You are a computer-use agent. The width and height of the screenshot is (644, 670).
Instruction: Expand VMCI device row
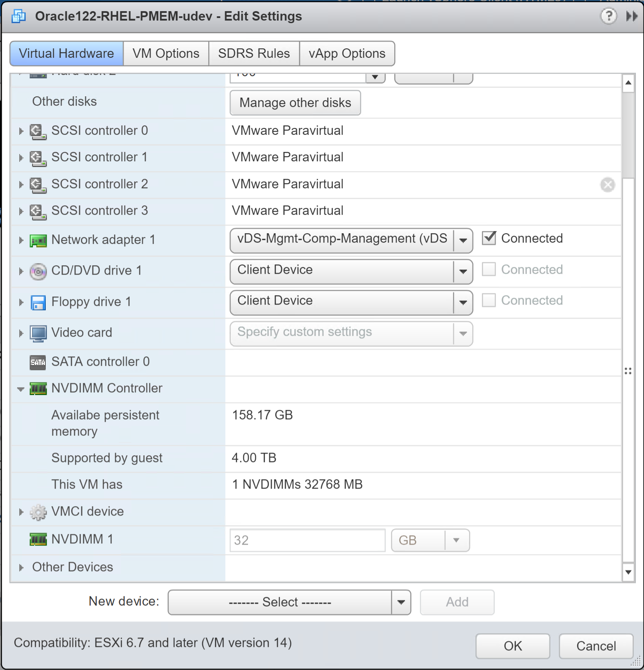(21, 512)
